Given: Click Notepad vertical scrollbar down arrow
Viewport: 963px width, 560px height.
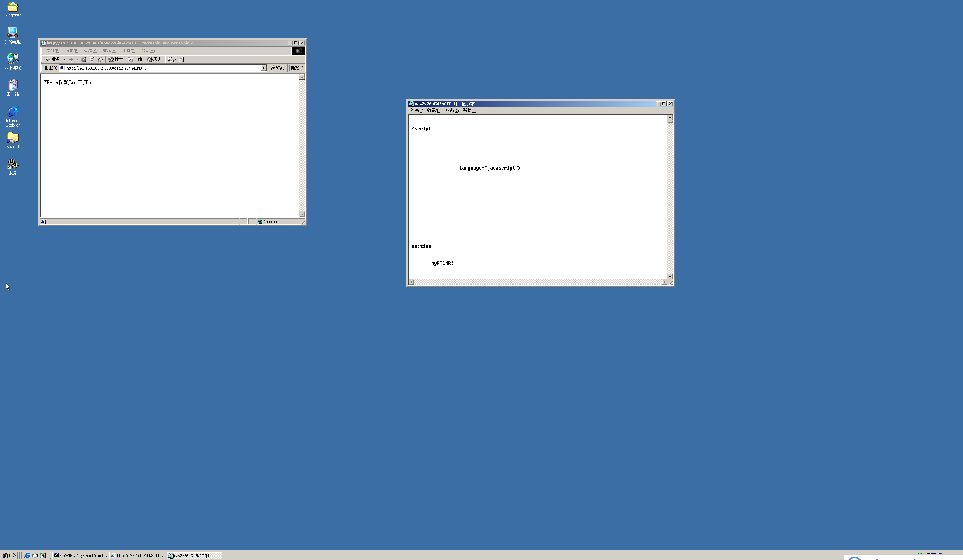Looking at the screenshot, I should 670,276.
